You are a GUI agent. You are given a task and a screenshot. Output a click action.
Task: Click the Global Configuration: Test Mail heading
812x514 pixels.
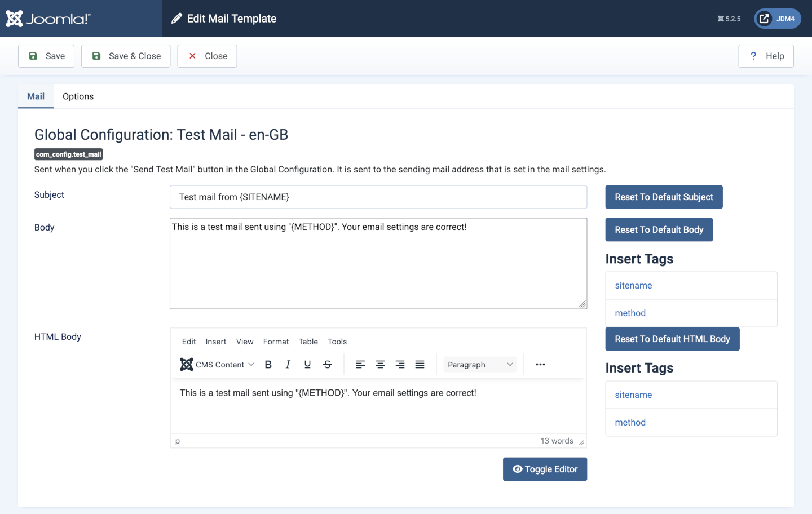tap(161, 135)
